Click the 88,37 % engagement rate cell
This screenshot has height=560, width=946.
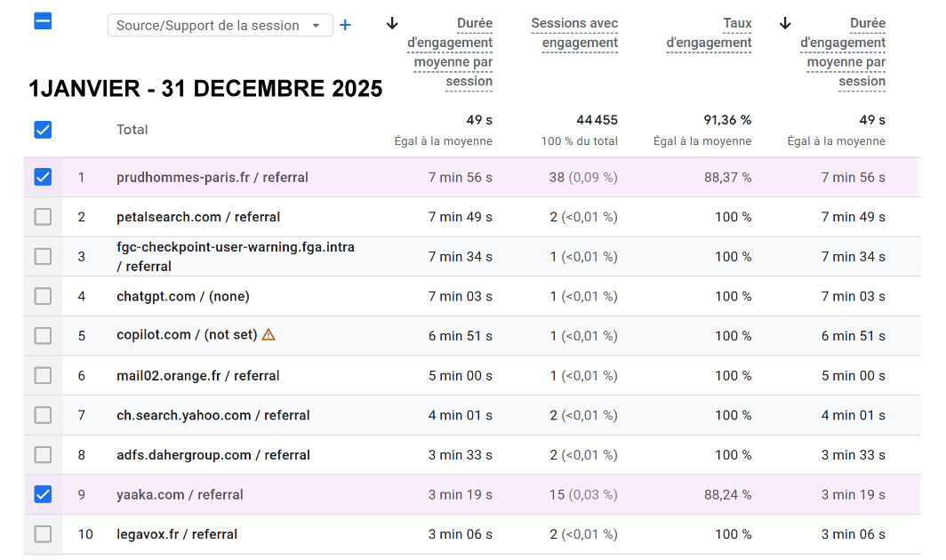[727, 178]
